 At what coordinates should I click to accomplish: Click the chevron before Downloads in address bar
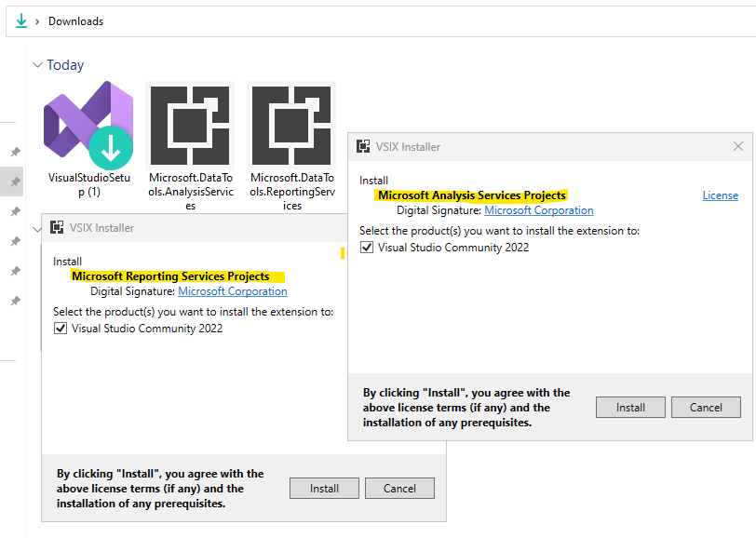coord(37,21)
